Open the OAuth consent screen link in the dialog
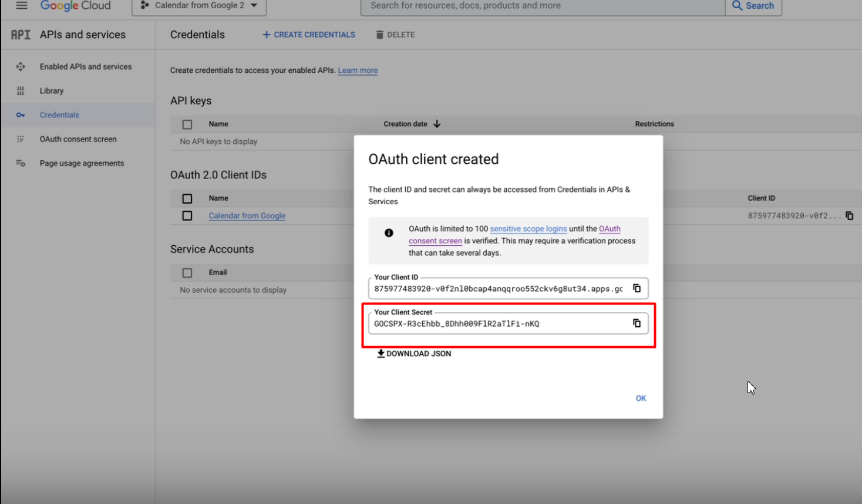 (x=514, y=235)
